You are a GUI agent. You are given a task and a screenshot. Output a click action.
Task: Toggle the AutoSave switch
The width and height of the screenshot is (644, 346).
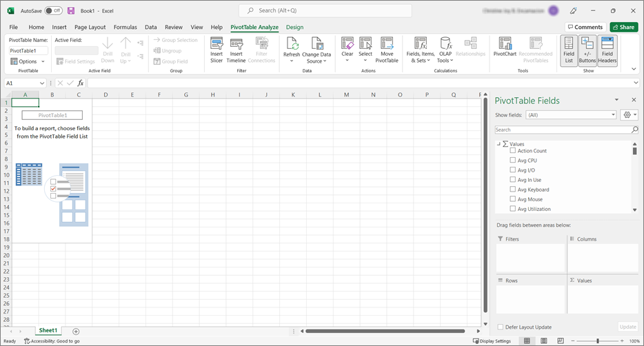tap(53, 10)
